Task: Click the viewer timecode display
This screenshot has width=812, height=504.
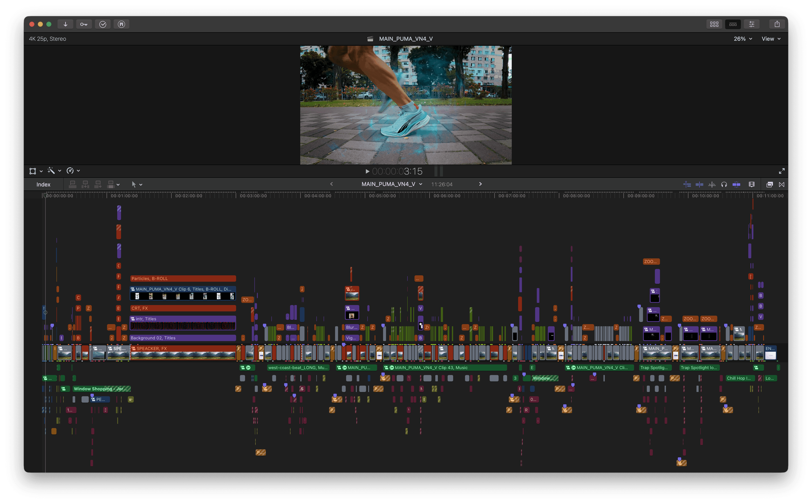Action: coord(397,171)
